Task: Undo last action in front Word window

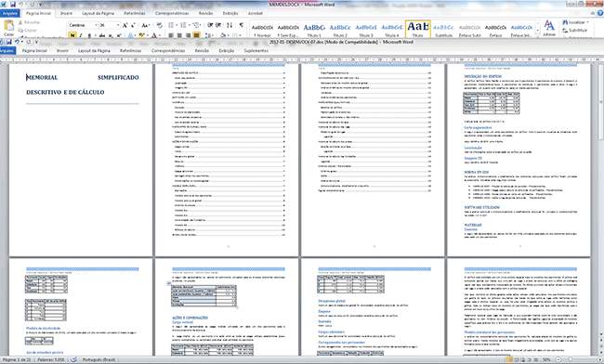Action: pyautogui.click(x=17, y=42)
